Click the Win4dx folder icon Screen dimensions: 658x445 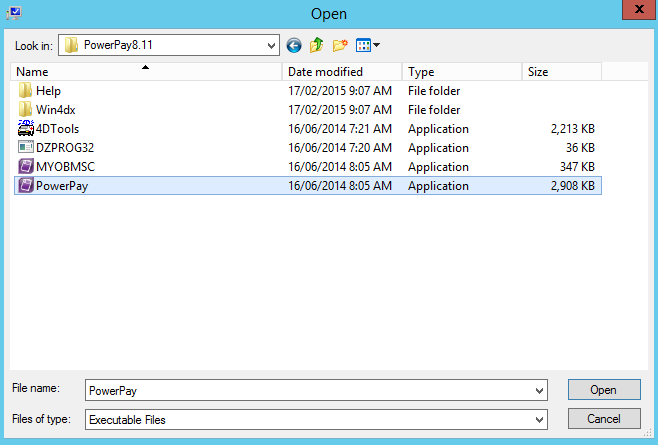(25, 110)
